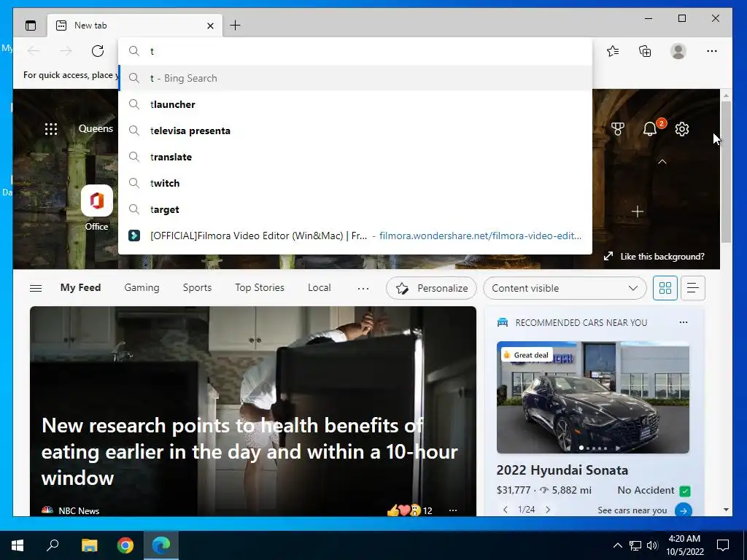
Task: Open the profile avatar icon
Action: (678, 51)
